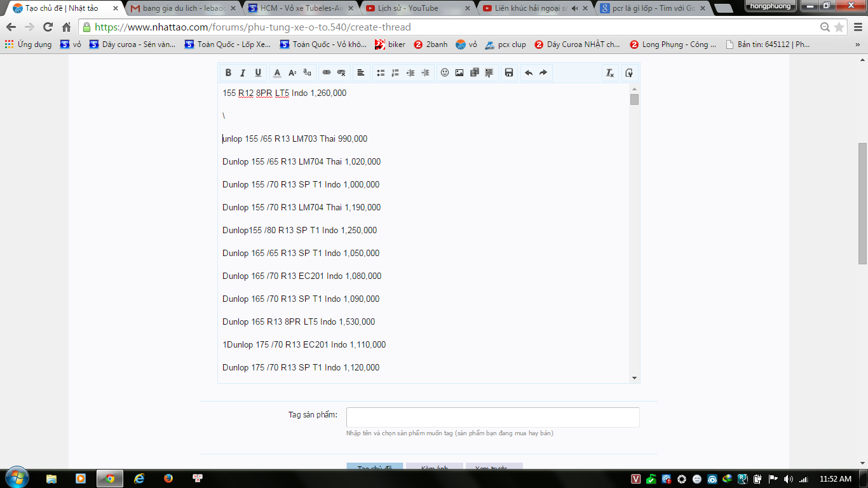Open the 'Long Phụng - Công ...' bookmark
868x488 pixels.
point(673,44)
